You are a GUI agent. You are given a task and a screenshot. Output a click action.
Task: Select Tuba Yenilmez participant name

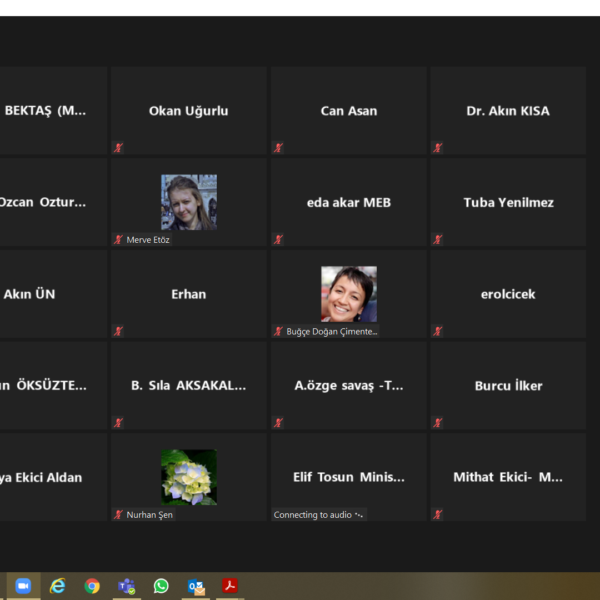click(509, 202)
